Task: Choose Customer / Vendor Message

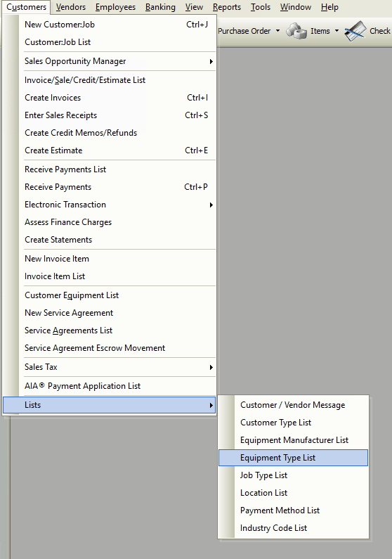Action: click(293, 405)
